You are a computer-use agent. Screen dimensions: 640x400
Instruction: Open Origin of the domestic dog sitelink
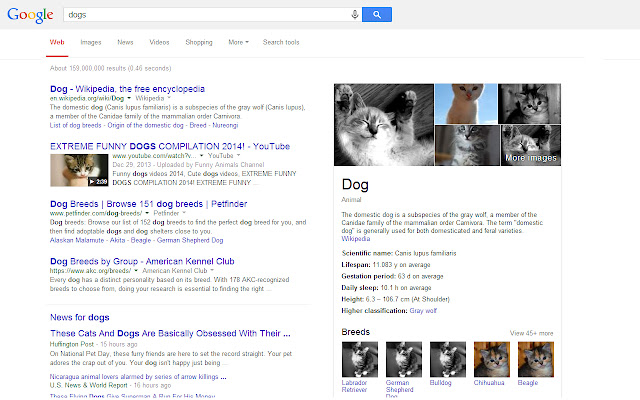pos(145,125)
